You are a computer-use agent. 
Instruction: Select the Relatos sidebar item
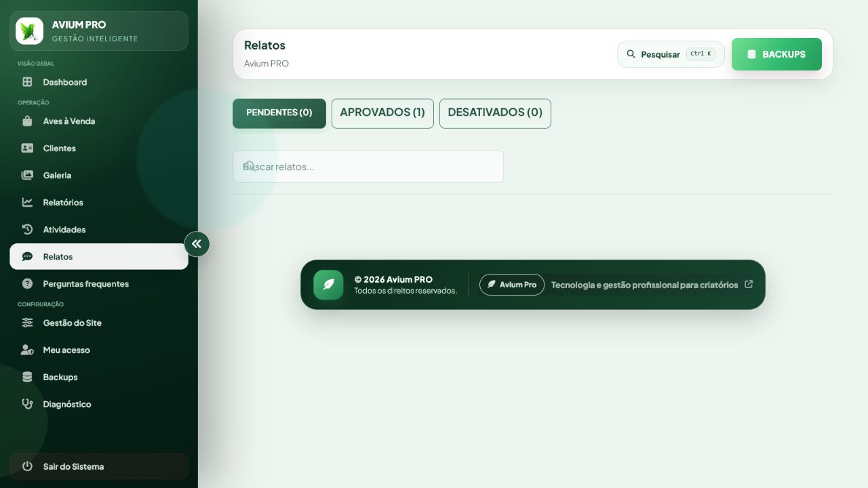click(x=99, y=256)
